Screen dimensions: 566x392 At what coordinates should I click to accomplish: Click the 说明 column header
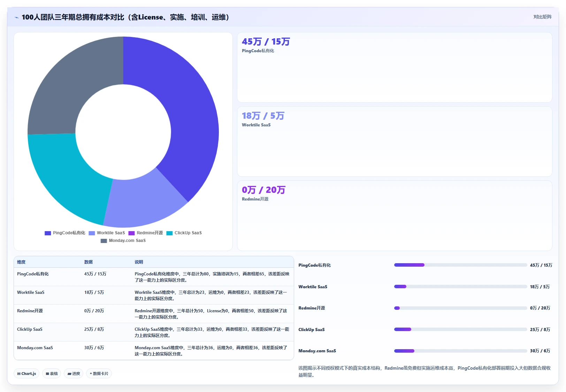(139, 262)
